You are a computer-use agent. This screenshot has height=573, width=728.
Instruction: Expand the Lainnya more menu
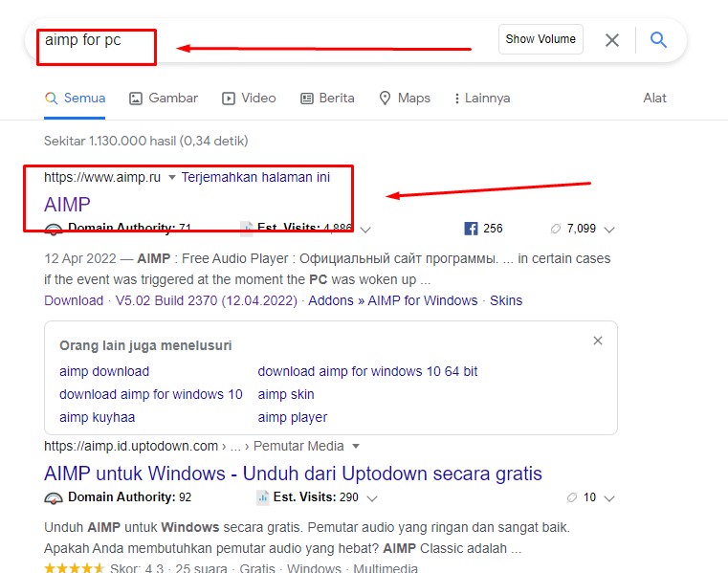(x=482, y=98)
